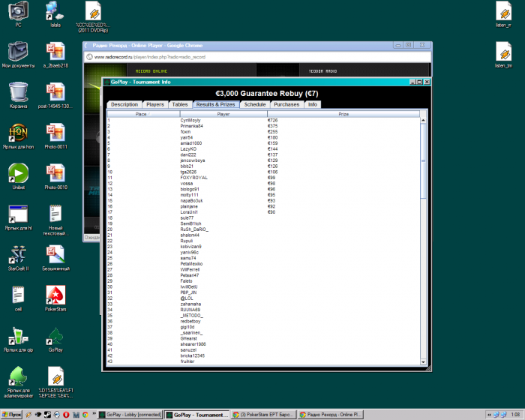Screen dimensions: 525x420
Task: Switch to the Description tab
Action: [x=124, y=104]
